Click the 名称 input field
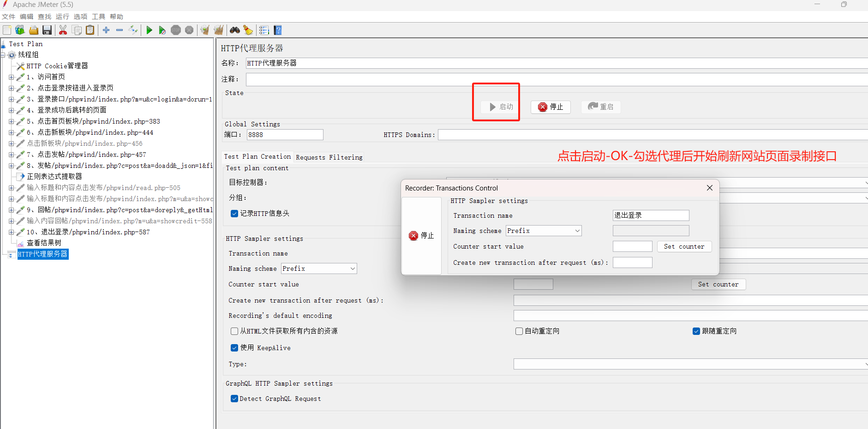Viewport: 868px width, 429px height. (557, 63)
